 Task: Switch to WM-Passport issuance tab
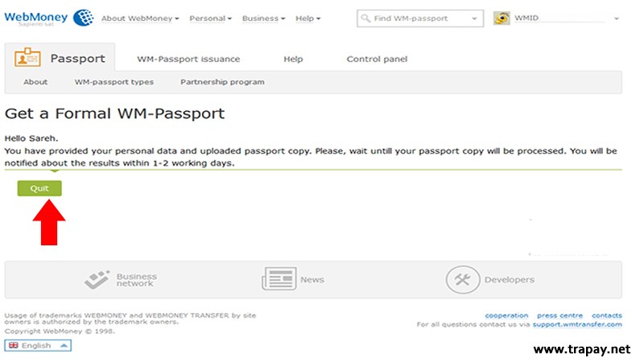[x=188, y=59]
